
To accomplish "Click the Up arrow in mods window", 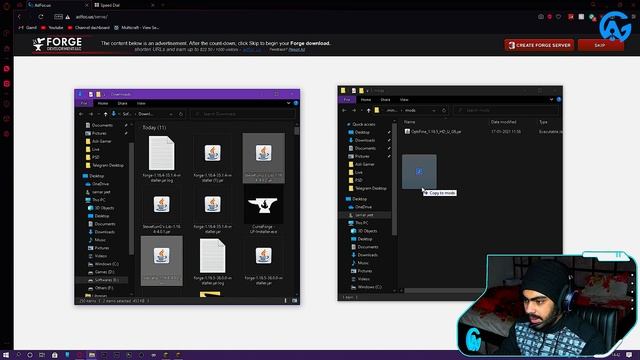I will 368,110.
